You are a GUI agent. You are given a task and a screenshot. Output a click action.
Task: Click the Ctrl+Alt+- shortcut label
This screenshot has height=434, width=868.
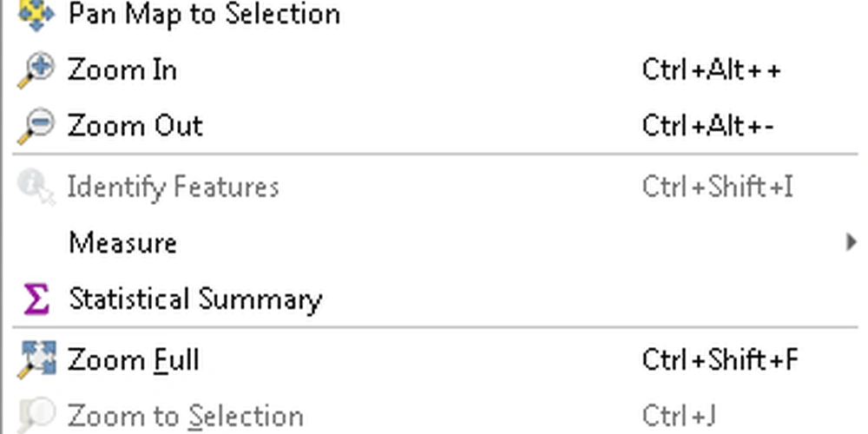tap(708, 126)
